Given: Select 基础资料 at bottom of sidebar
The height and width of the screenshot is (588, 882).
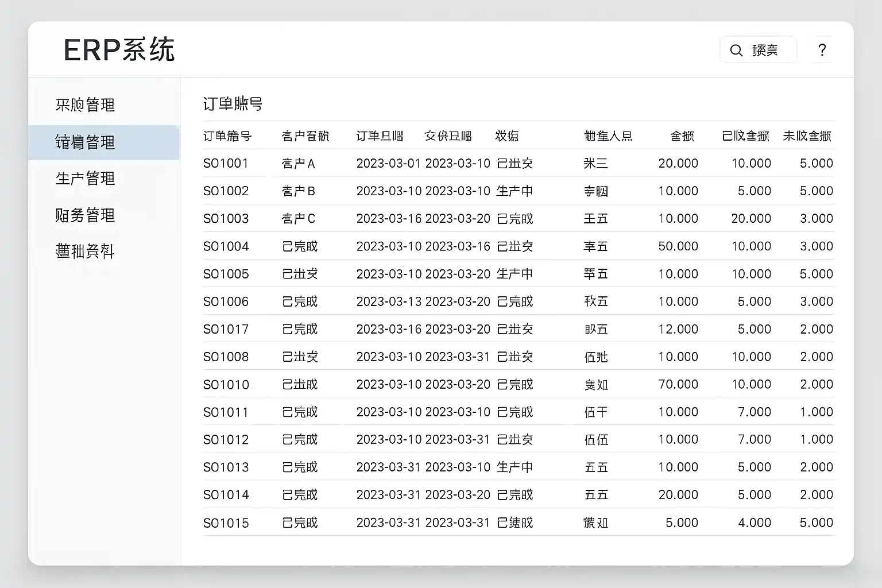Looking at the screenshot, I should click(85, 252).
